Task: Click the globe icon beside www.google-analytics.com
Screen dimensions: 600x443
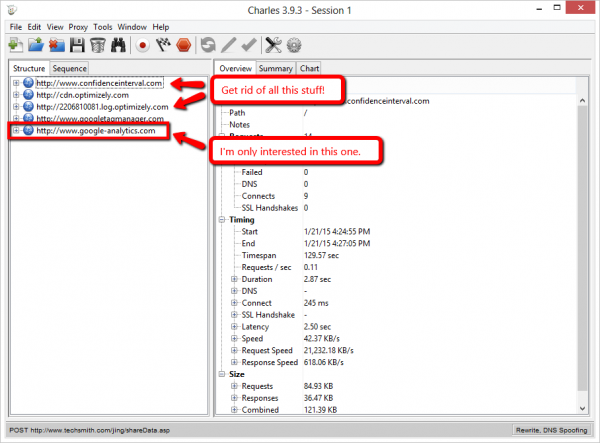Action: [x=28, y=130]
